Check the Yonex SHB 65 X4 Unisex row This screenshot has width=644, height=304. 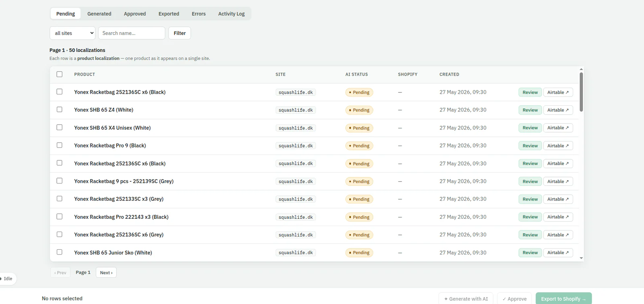tap(60, 127)
